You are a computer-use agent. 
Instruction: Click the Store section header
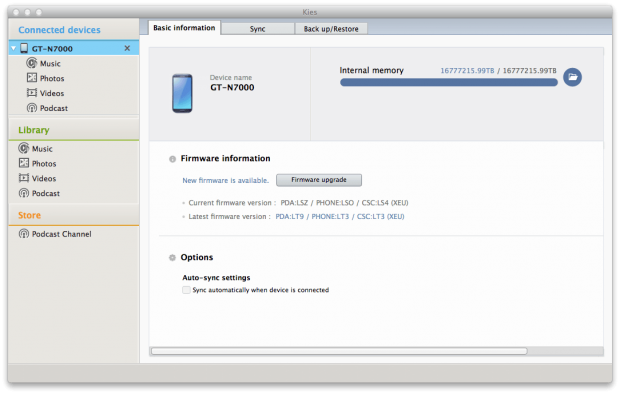click(x=29, y=215)
